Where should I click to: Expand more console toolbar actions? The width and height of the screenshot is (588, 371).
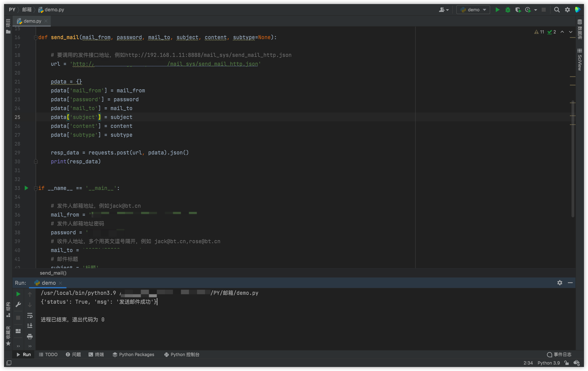(x=30, y=346)
